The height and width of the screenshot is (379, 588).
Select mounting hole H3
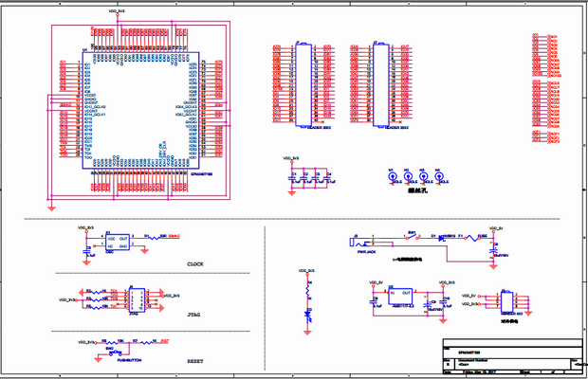423,176
